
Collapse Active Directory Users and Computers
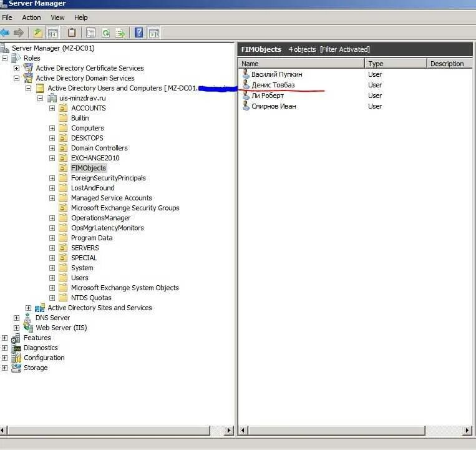[x=28, y=89]
